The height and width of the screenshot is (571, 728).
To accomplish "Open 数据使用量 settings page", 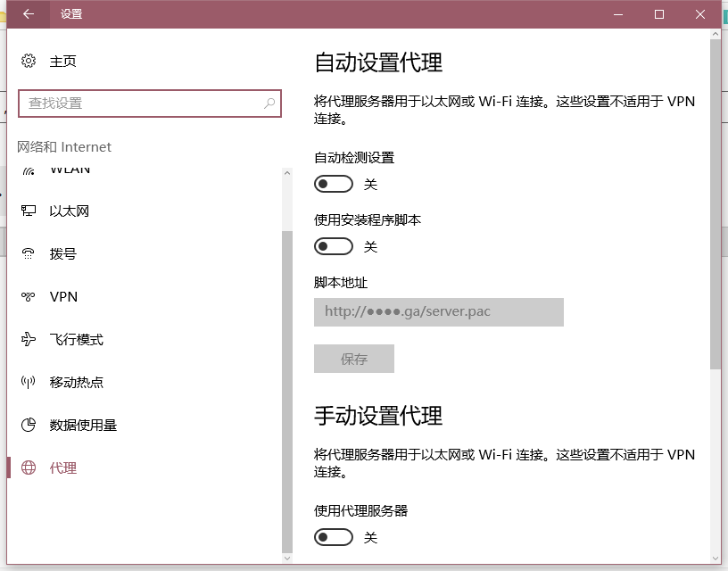I will click(83, 425).
